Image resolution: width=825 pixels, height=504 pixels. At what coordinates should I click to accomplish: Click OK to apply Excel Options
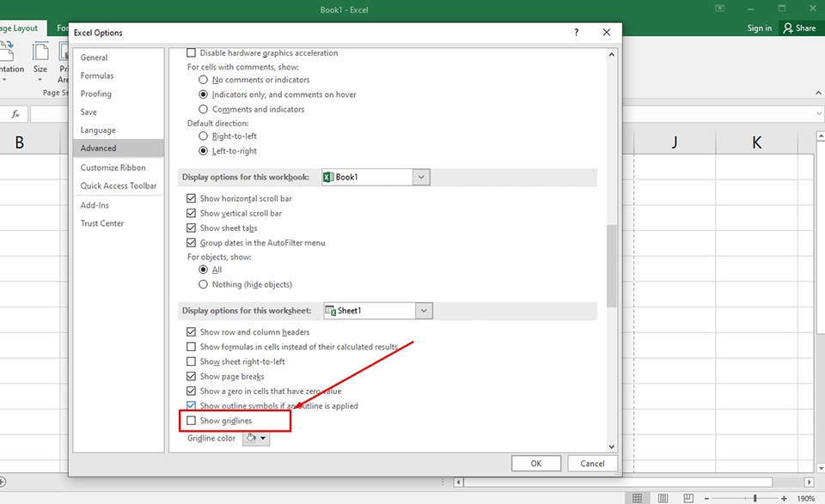[536, 464]
